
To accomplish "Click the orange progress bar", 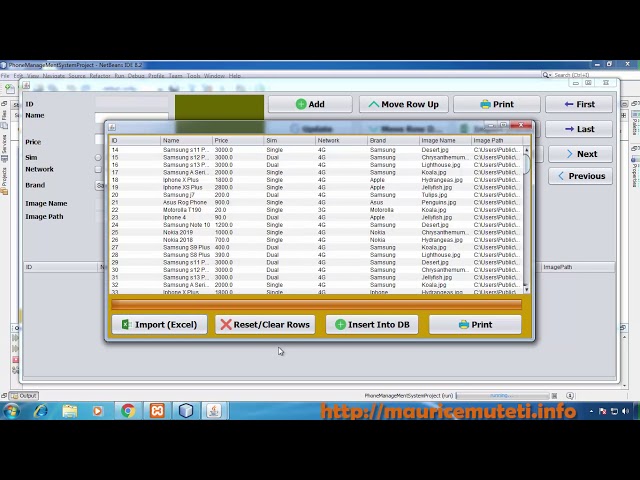I will (x=316, y=304).
